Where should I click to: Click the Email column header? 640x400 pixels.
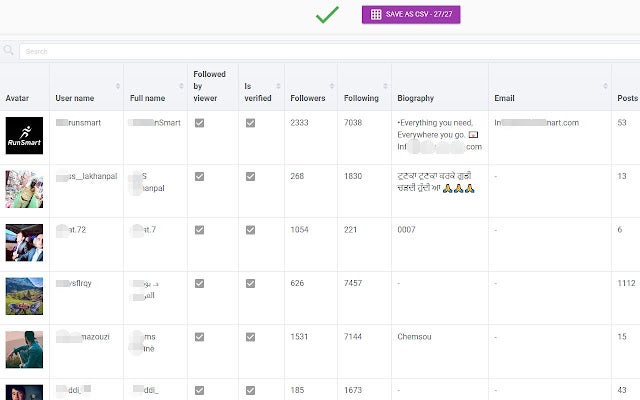(x=505, y=99)
